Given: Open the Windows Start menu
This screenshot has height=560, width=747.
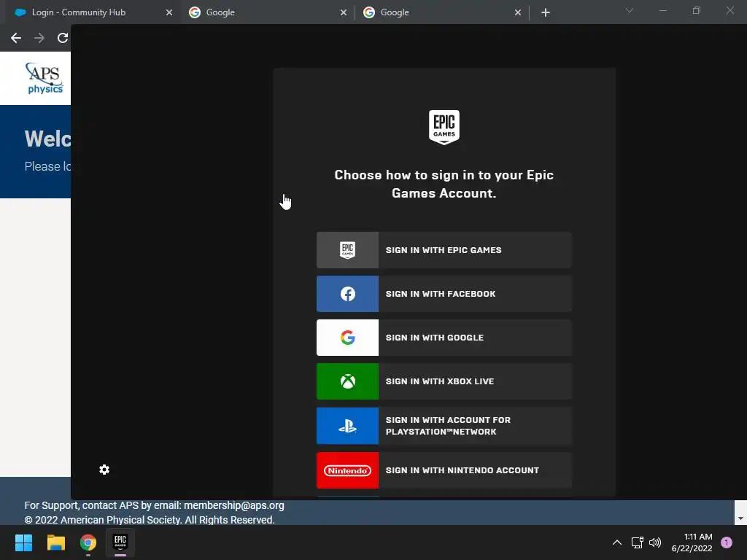Looking at the screenshot, I should pos(23,542).
